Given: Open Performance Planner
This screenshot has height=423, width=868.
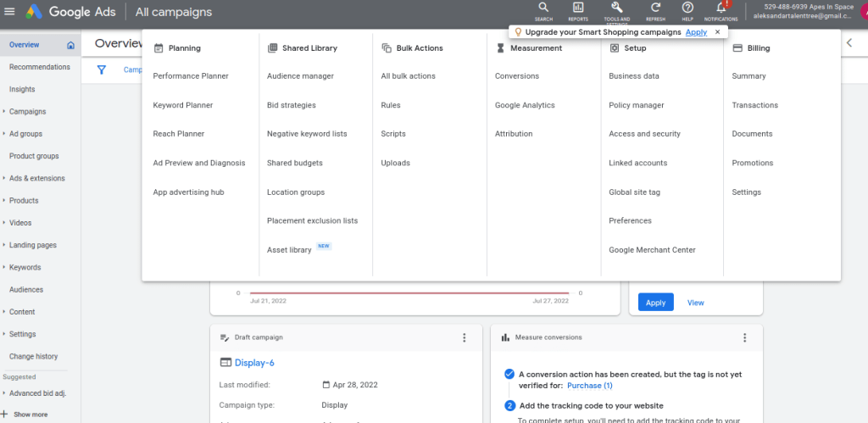Looking at the screenshot, I should (x=191, y=75).
